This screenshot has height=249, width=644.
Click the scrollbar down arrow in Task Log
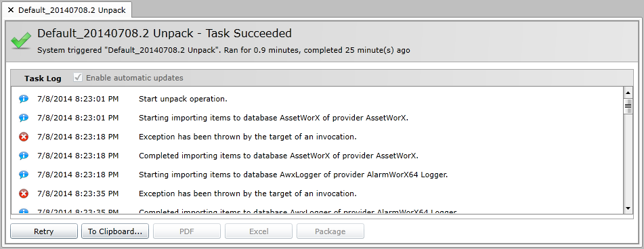628,208
